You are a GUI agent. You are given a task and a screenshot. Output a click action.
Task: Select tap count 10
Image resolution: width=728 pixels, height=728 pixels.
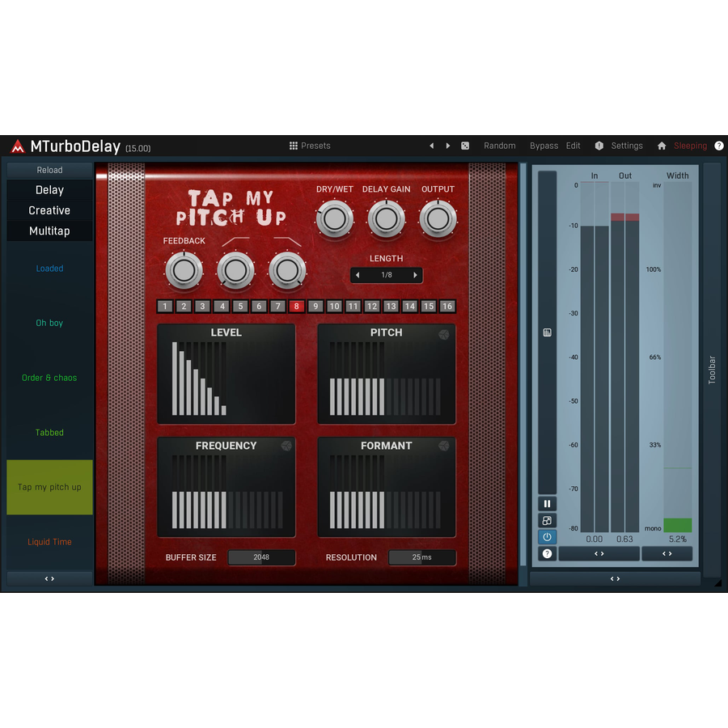click(x=334, y=307)
